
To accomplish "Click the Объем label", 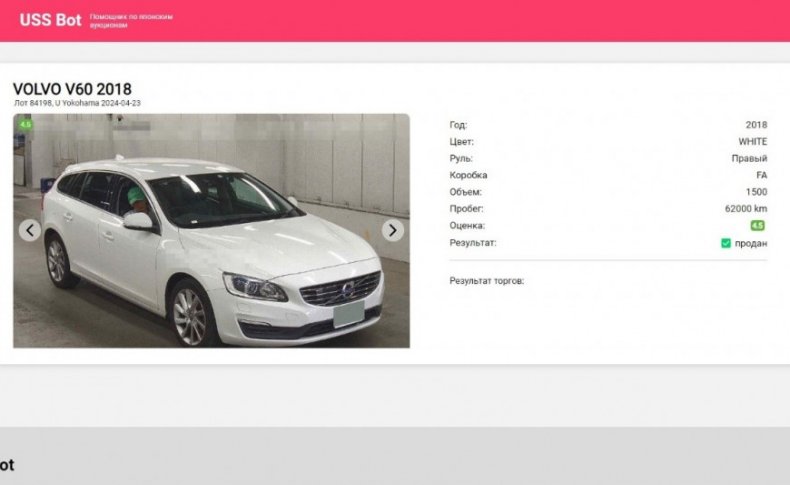I will coord(466,192).
